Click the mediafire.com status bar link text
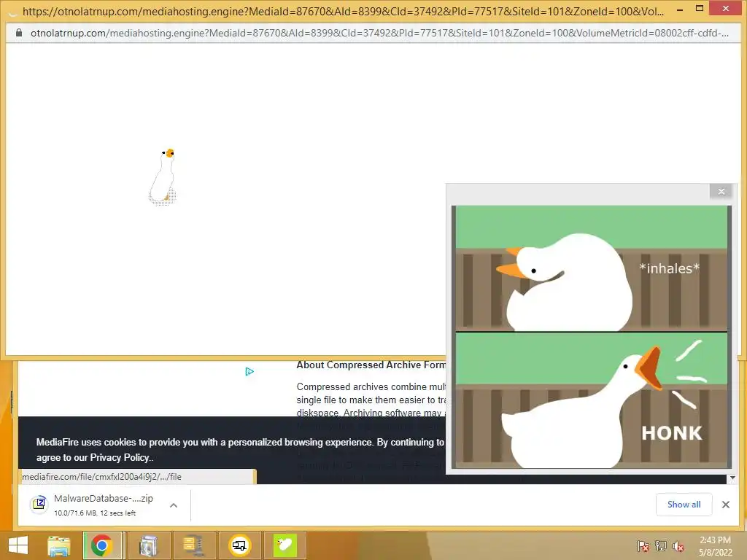747x560 pixels. click(x=101, y=477)
